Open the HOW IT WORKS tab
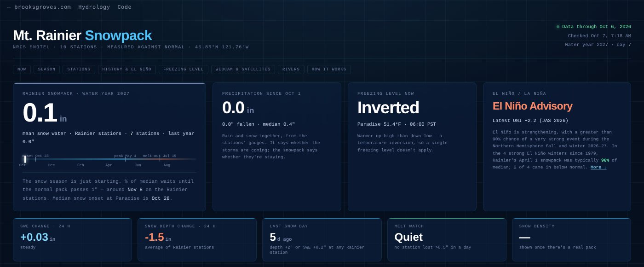 pos(329,70)
